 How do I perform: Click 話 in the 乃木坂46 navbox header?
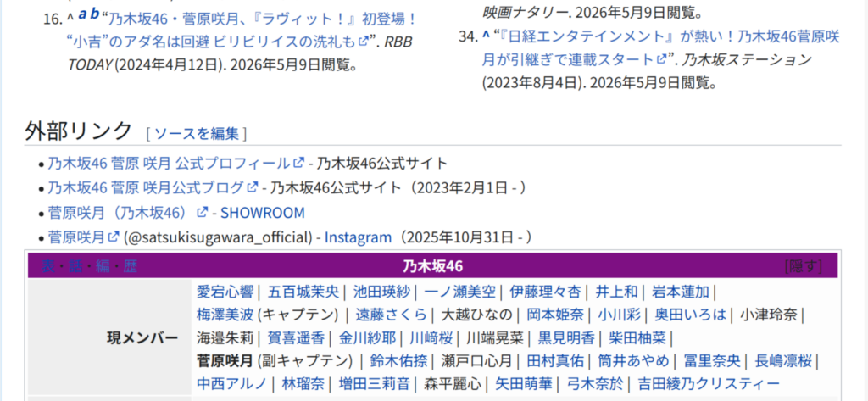point(75,266)
